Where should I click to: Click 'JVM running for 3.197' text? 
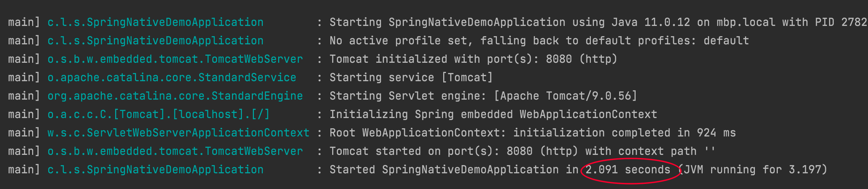752,170
